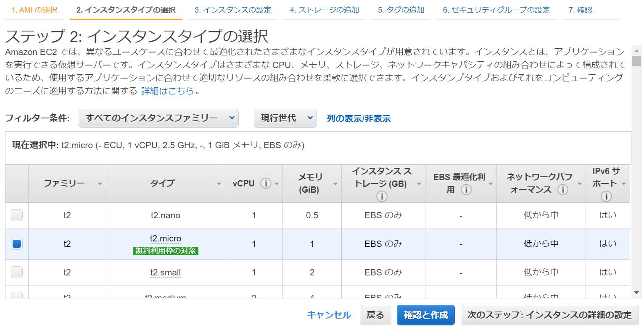Select 2. インスタンスタイプの選択 tab
Viewport: 644px width, 330px height.
tap(126, 10)
